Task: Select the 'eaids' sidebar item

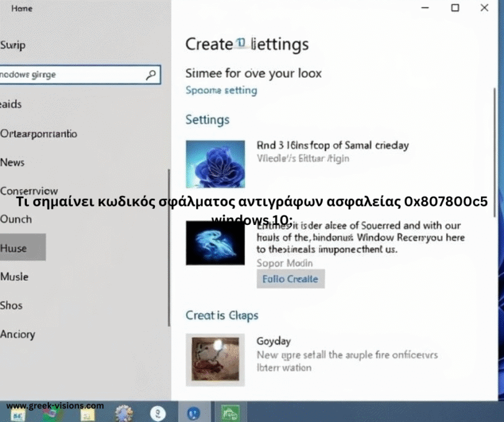Action: [x=11, y=104]
